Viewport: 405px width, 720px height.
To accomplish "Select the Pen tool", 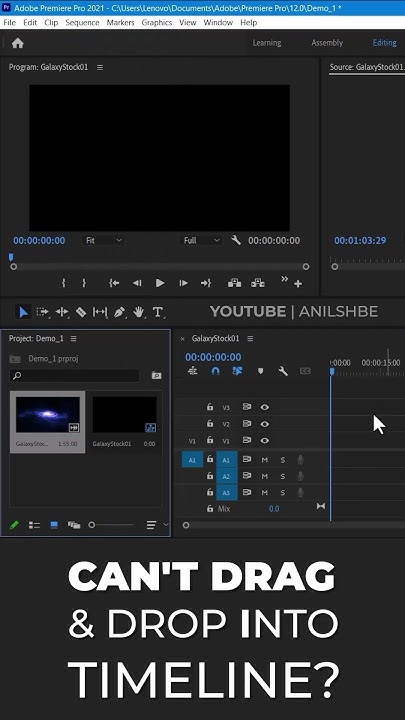I will (x=119, y=312).
